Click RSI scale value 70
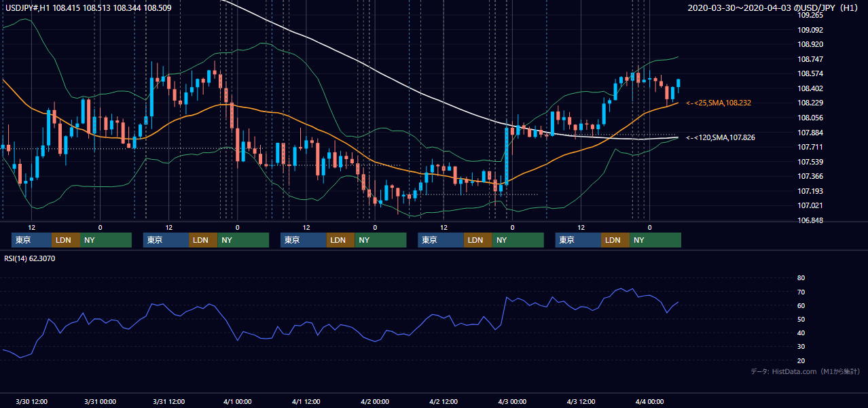The height and width of the screenshot is (408, 868). click(801, 292)
